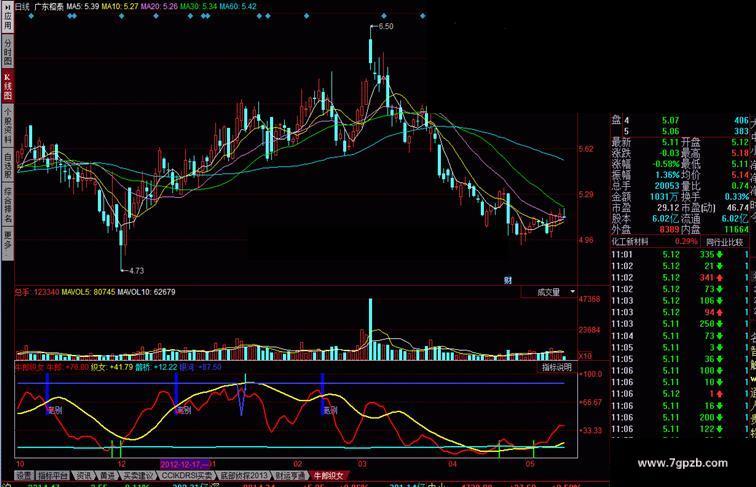Viewport: 756px width, 487px height.
Task: Click the order book level 5 price 5.06
Action: [x=670, y=131]
